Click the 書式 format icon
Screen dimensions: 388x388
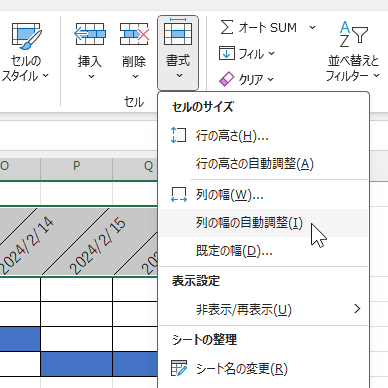[x=178, y=32]
